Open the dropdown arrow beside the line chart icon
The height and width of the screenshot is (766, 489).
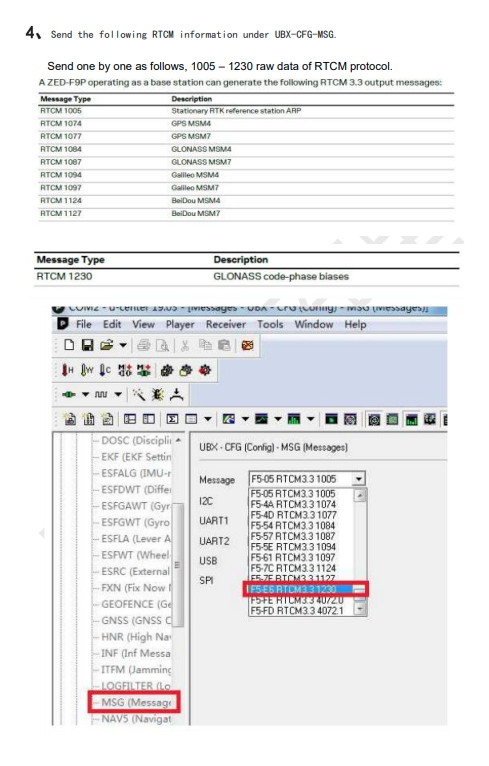[x=277, y=419]
